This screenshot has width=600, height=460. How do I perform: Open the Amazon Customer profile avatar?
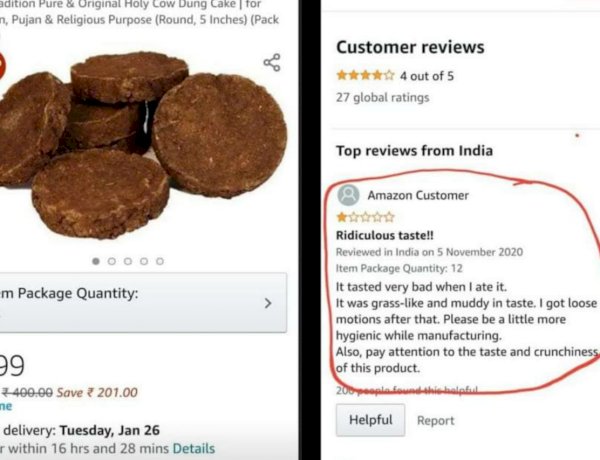click(x=348, y=195)
